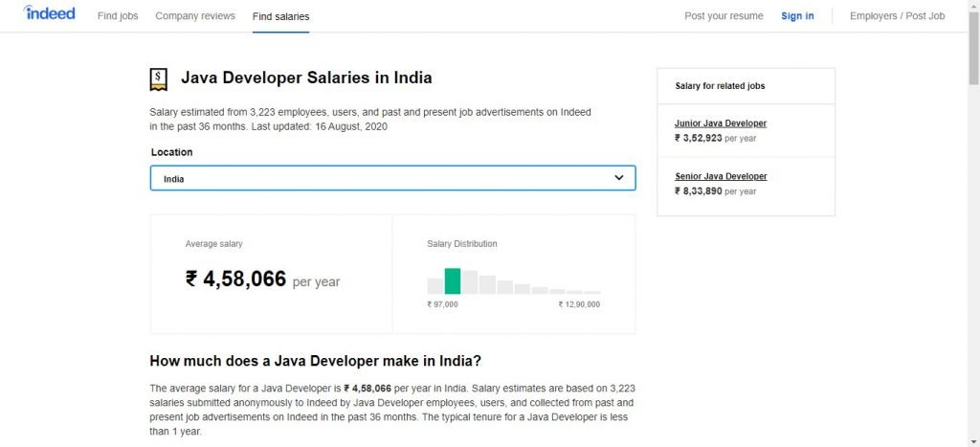Click the Last updated: 16 August, 2020 text
Image resolution: width=980 pixels, height=447 pixels.
pyautogui.click(x=320, y=127)
